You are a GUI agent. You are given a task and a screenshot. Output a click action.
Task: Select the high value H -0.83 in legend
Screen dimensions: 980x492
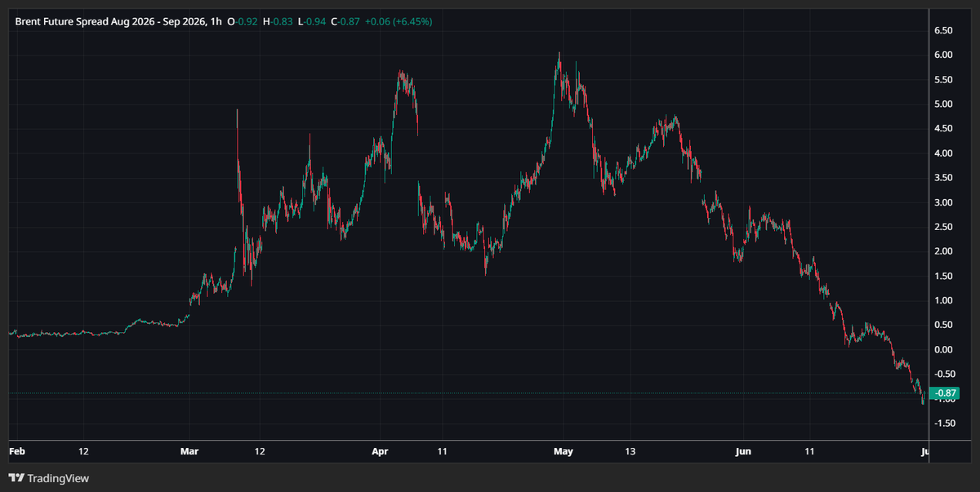coord(278,21)
